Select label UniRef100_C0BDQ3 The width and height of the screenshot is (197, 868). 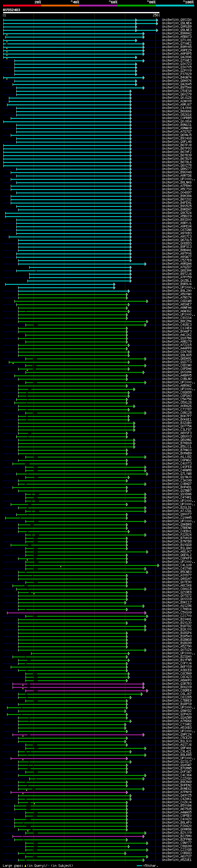tap(177, 853)
